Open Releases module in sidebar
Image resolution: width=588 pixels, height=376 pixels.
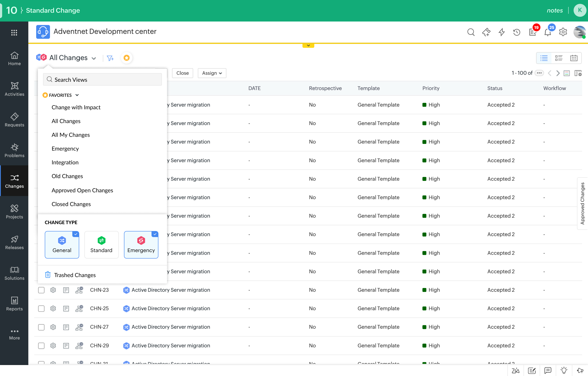point(14,242)
